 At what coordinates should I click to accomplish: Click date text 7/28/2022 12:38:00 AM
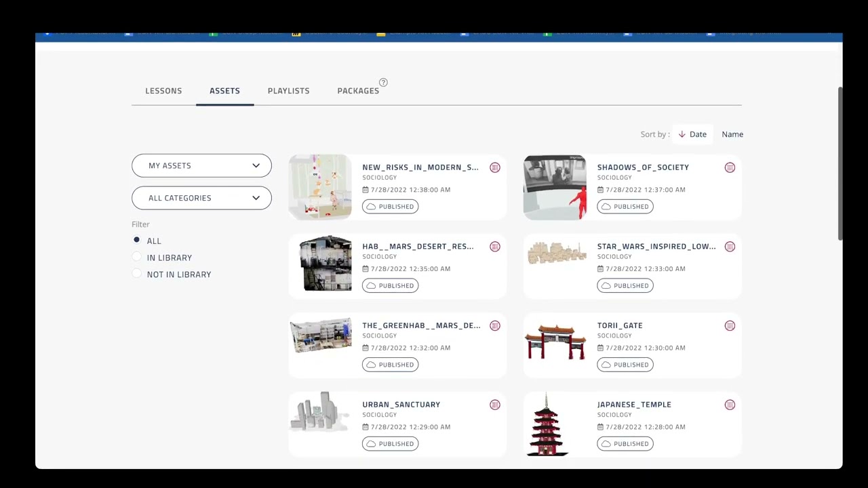[x=410, y=190]
